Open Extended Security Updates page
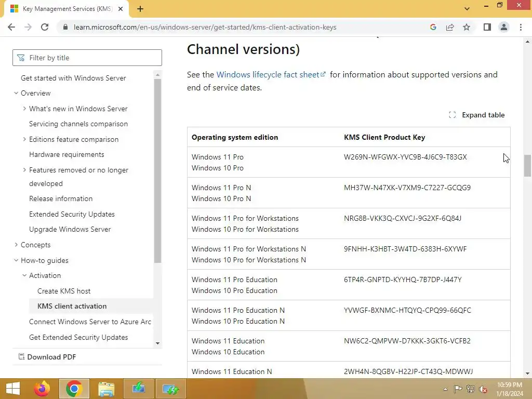The width and height of the screenshot is (532, 399). [x=72, y=214]
